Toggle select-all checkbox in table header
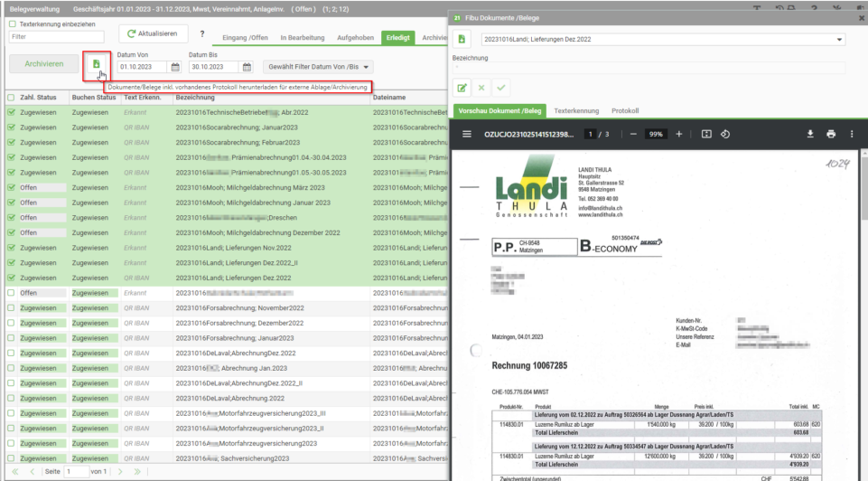This screenshot has height=481, width=868. 11,98
